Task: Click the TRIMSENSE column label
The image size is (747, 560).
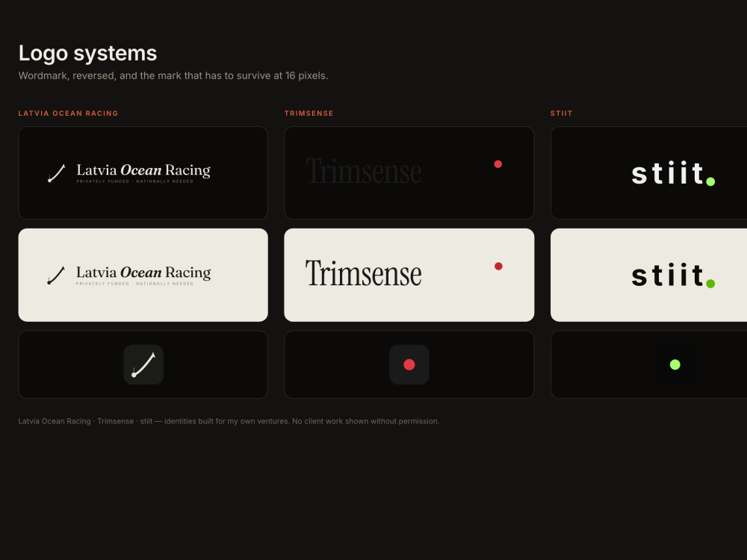Action: click(309, 113)
